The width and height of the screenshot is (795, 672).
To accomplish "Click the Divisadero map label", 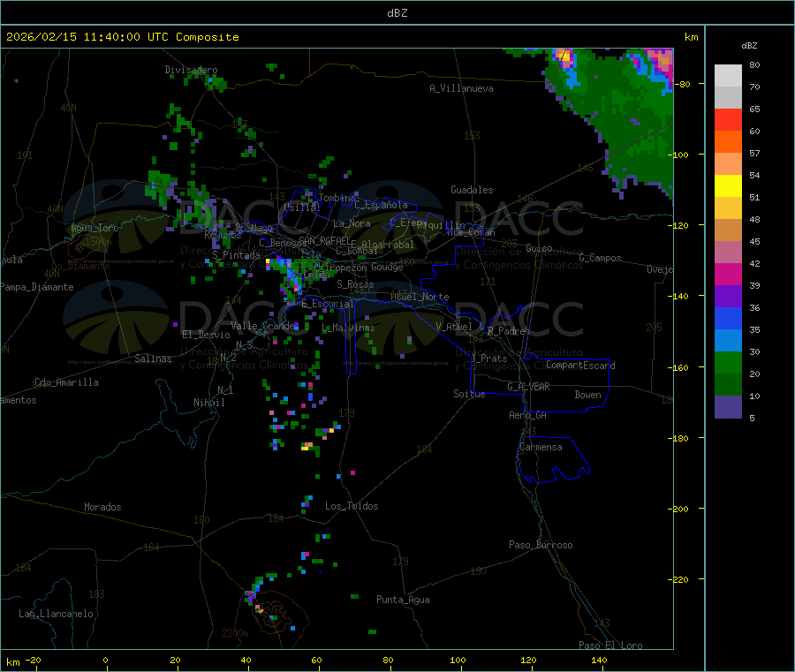I will tap(191, 70).
